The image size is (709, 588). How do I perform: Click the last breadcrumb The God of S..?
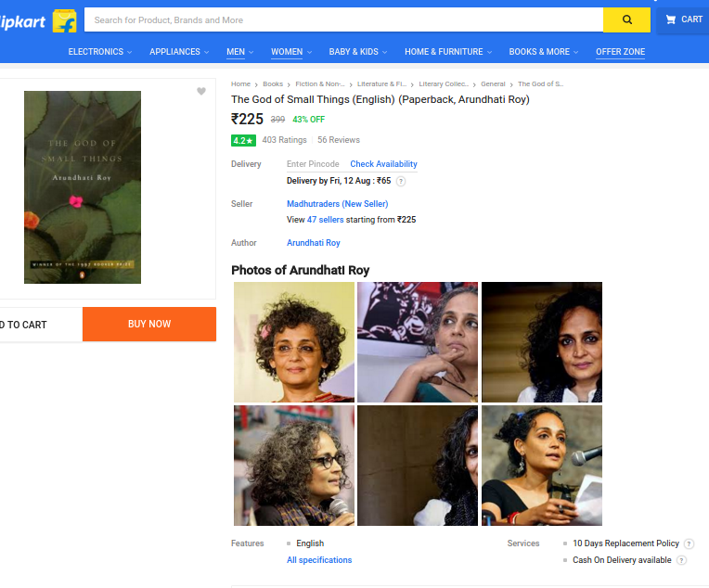click(540, 84)
